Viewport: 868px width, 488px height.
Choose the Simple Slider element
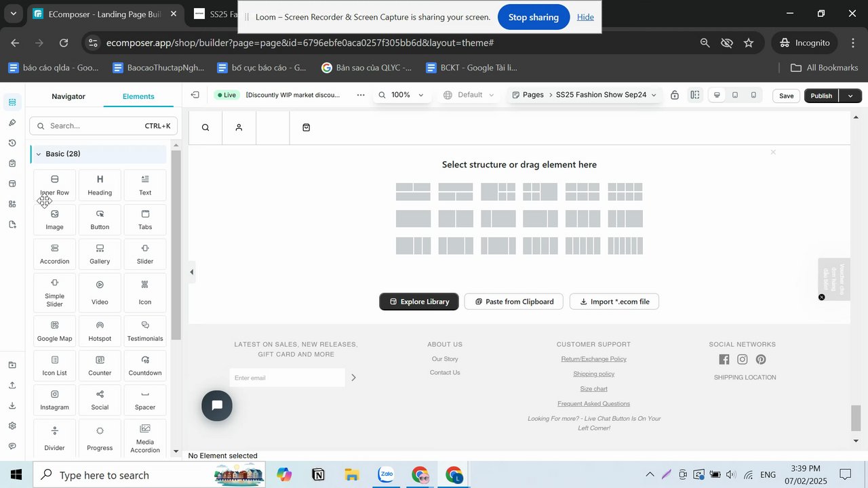(54, 292)
